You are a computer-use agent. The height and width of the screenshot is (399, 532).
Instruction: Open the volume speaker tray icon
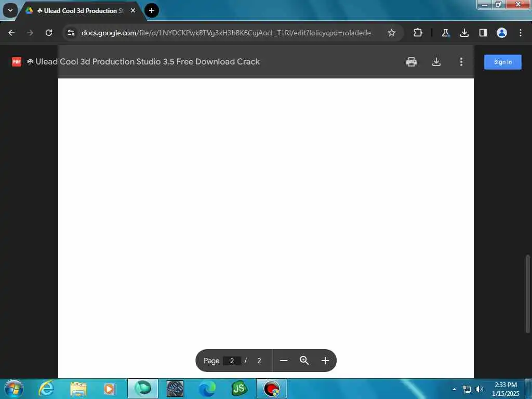[480, 389]
